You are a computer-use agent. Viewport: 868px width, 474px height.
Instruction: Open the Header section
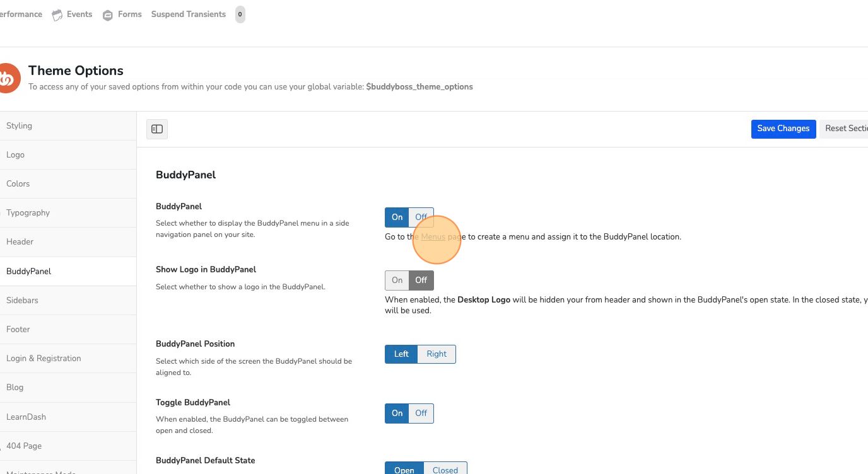point(68,241)
